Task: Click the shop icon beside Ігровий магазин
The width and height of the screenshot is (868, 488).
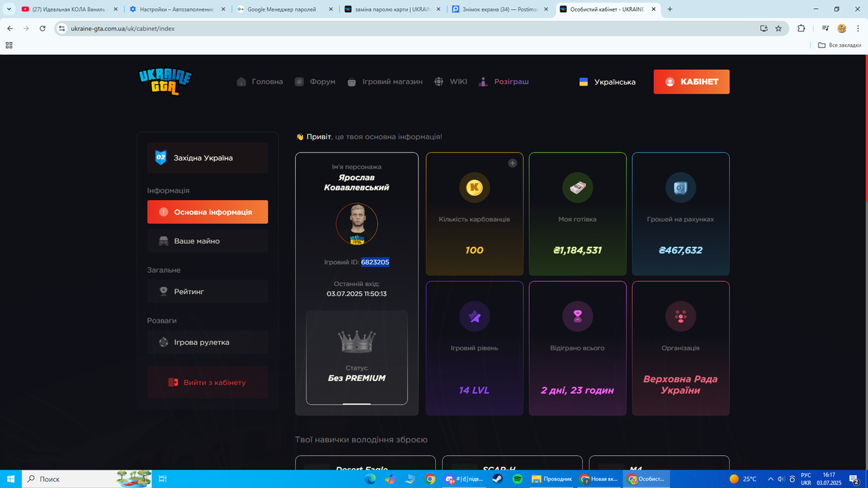Action: [x=351, y=82]
